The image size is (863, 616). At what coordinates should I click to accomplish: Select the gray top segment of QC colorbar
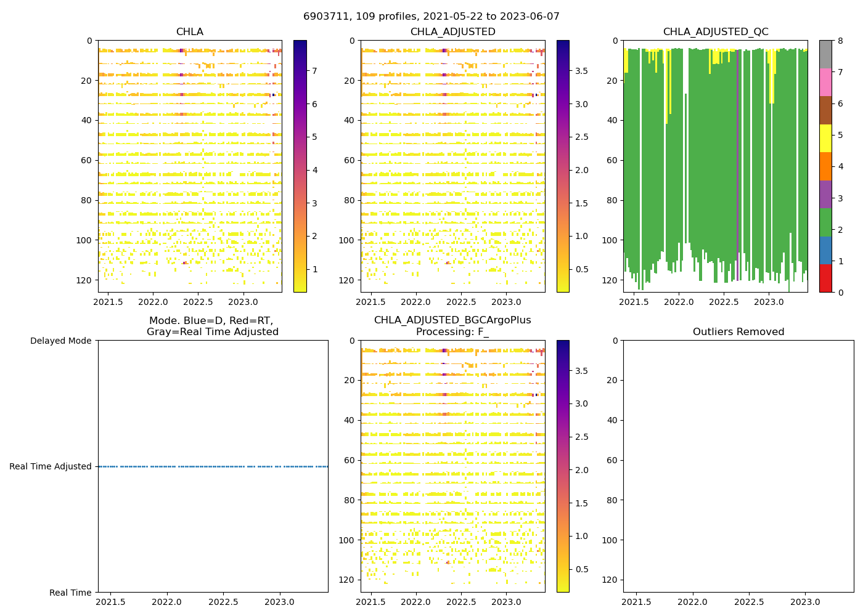point(825,54)
